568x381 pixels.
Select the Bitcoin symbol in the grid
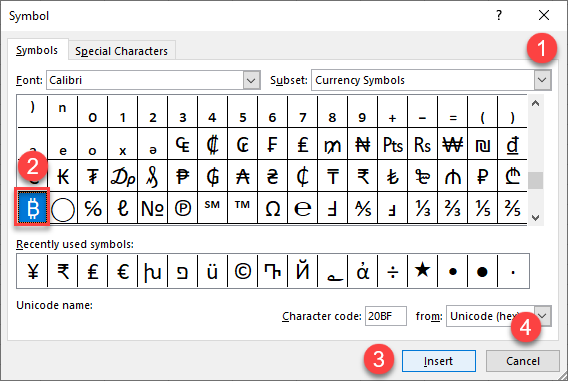[x=33, y=208]
